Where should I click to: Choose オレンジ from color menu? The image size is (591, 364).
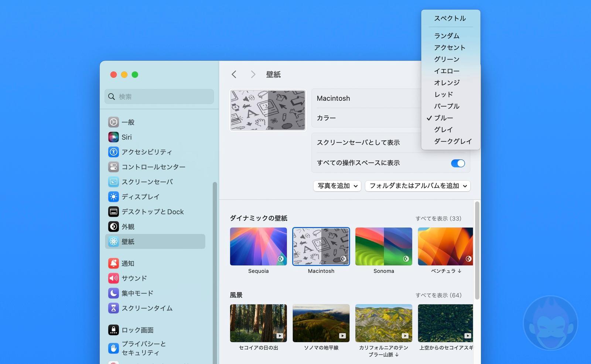tap(451, 83)
